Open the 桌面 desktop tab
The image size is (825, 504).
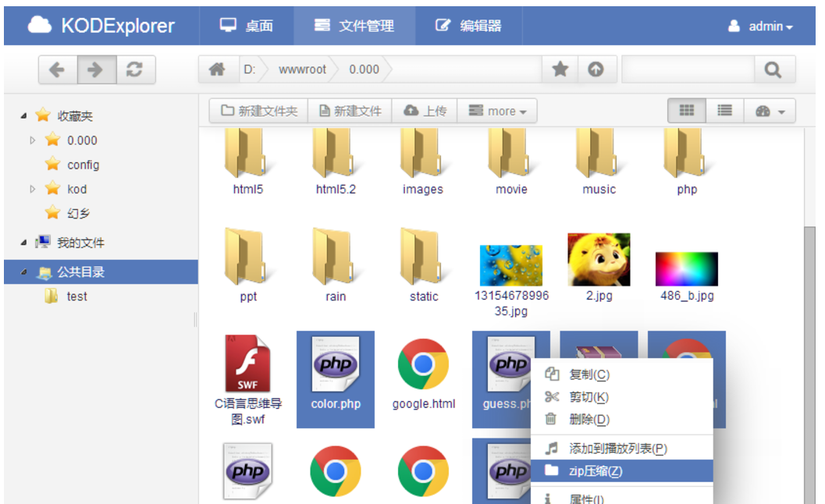(246, 25)
